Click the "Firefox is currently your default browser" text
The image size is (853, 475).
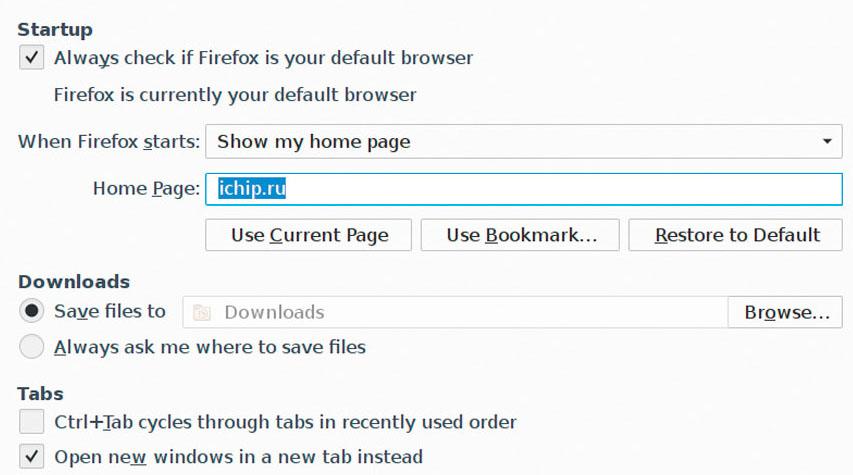[x=235, y=95]
